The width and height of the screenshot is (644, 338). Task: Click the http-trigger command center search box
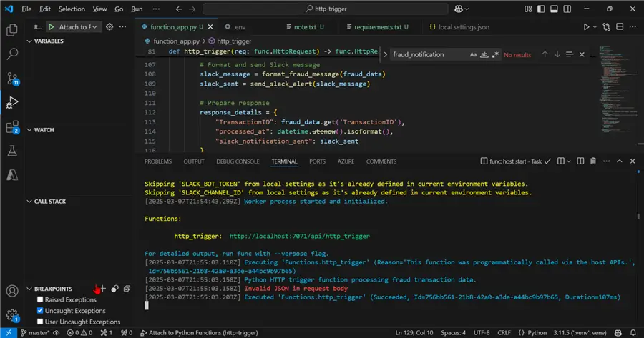tap(326, 9)
